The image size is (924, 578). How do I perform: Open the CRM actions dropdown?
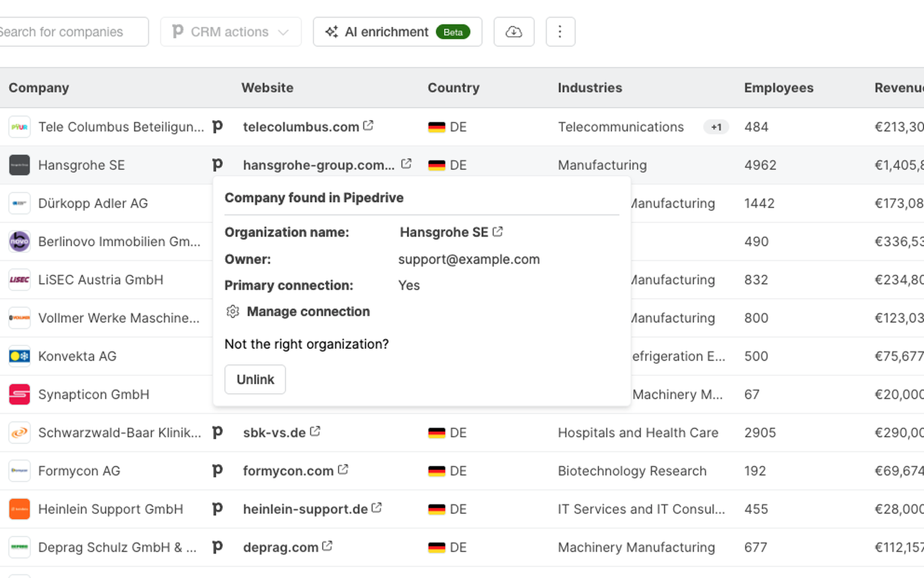tap(231, 32)
